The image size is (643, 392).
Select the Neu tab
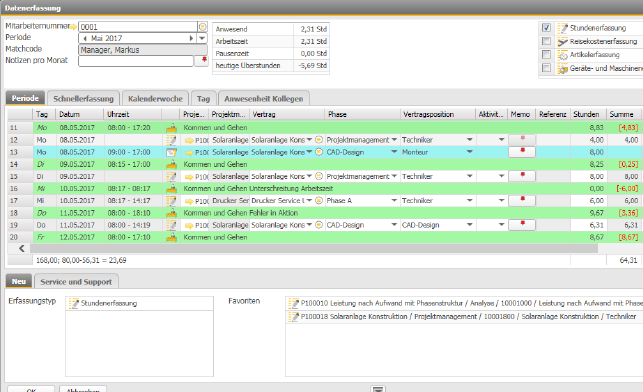18,281
